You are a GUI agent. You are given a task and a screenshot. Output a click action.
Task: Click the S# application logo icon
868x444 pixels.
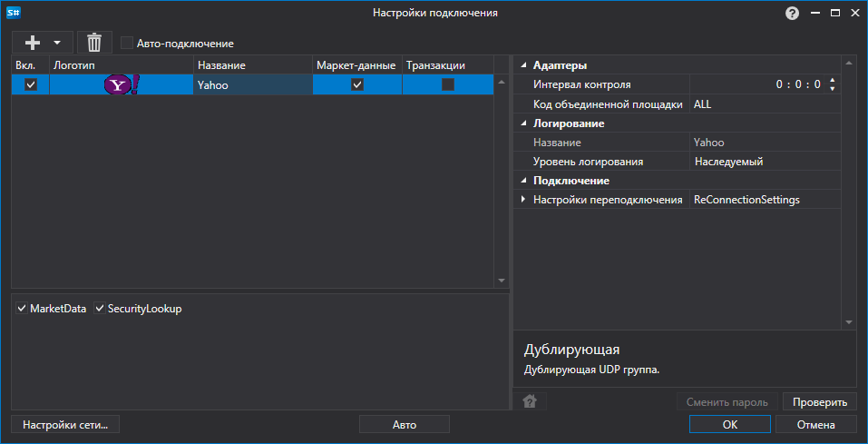pos(13,12)
